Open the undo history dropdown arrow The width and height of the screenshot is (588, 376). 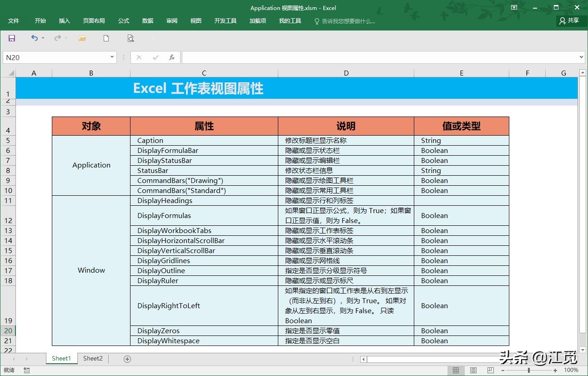pyautogui.click(x=43, y=38)
